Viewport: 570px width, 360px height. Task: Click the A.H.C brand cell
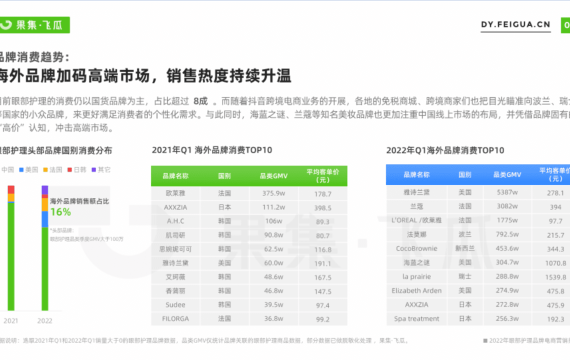(175, 221)
